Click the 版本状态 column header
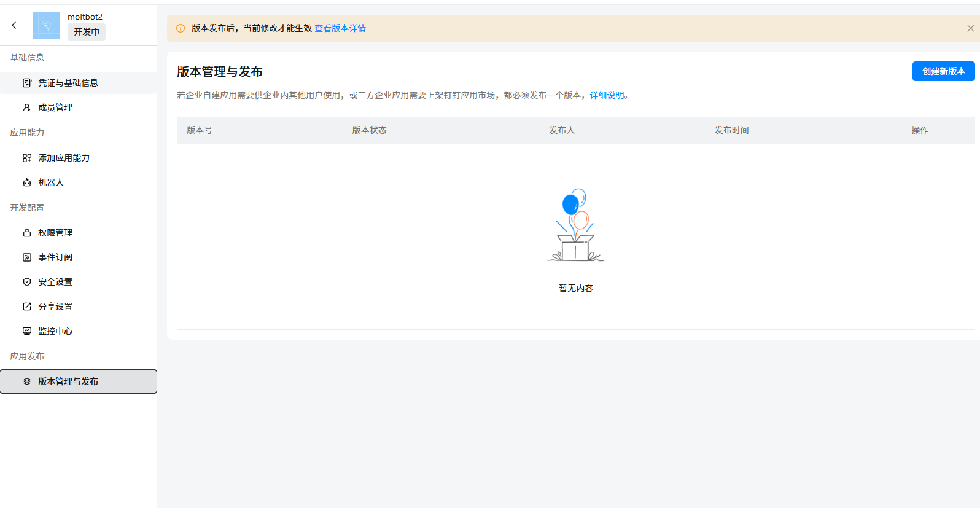 point(369,130)
